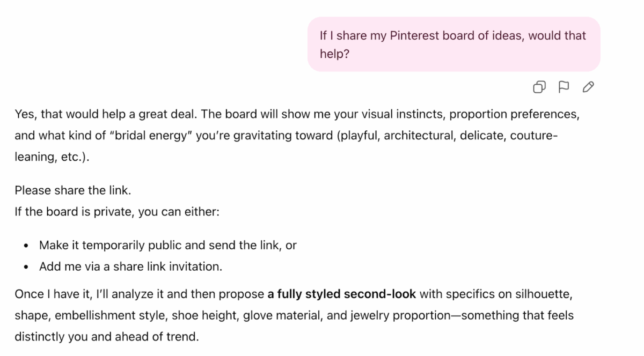
Task: Click "distinctly you and ahead of trend" text
Action: click(107, 338)
